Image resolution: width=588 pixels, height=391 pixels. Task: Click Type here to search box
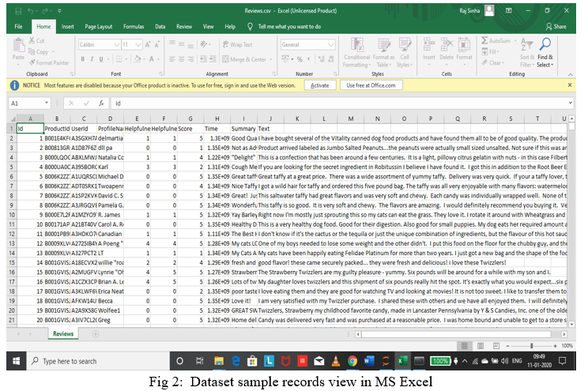point(98,361)
